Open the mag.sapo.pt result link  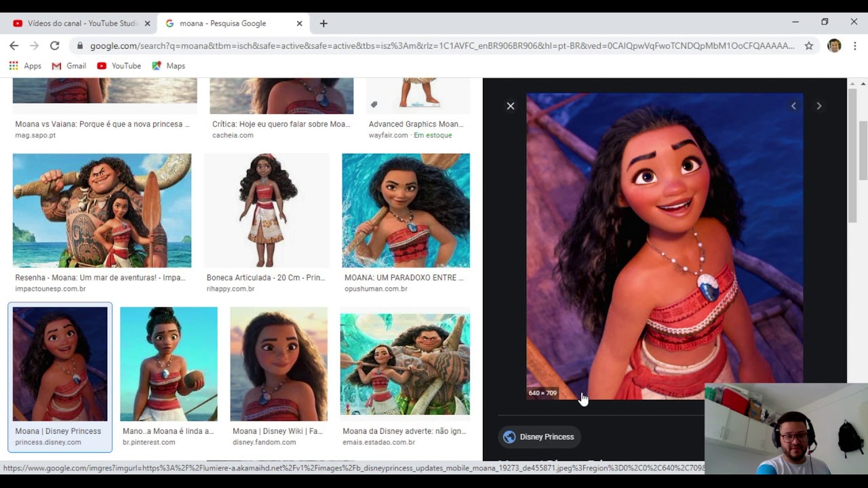coord(35,135)
